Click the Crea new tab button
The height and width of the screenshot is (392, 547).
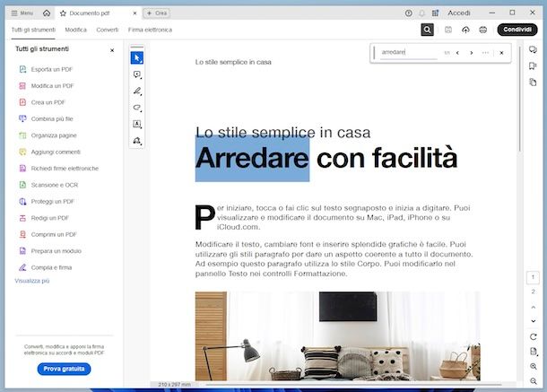(157, 13)
